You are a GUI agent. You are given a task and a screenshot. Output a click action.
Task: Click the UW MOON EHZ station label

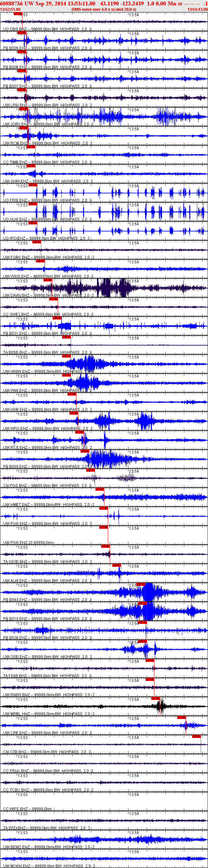(x=48, y=866)
